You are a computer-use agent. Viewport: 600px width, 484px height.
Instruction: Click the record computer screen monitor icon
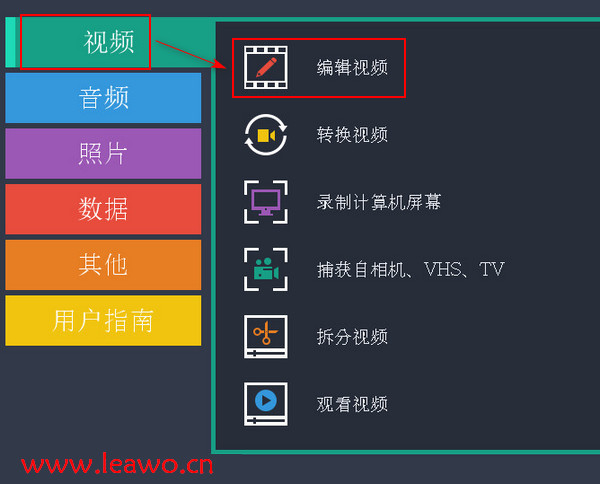click(x=266, y=202)
